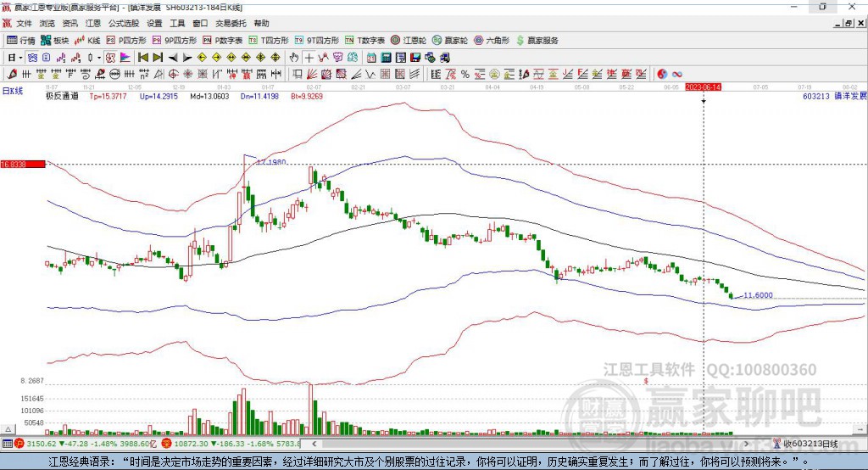Open the 9T四方形 tool

pyautogui.click(x=317, y=41)
